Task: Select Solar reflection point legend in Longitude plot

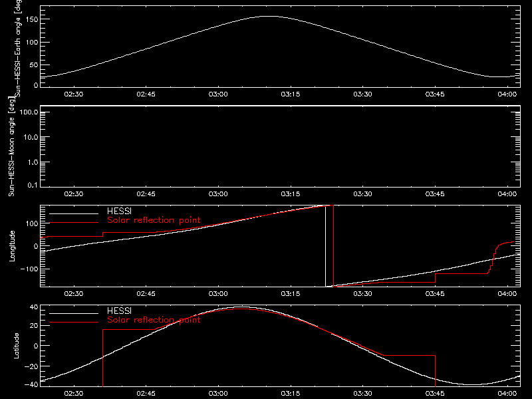Action: tap(154, 220)
